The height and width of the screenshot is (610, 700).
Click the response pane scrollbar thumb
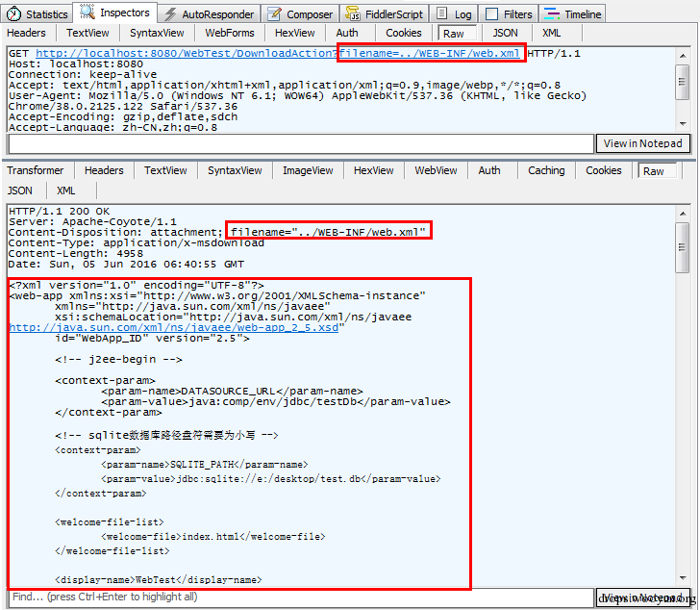point(683,247)
